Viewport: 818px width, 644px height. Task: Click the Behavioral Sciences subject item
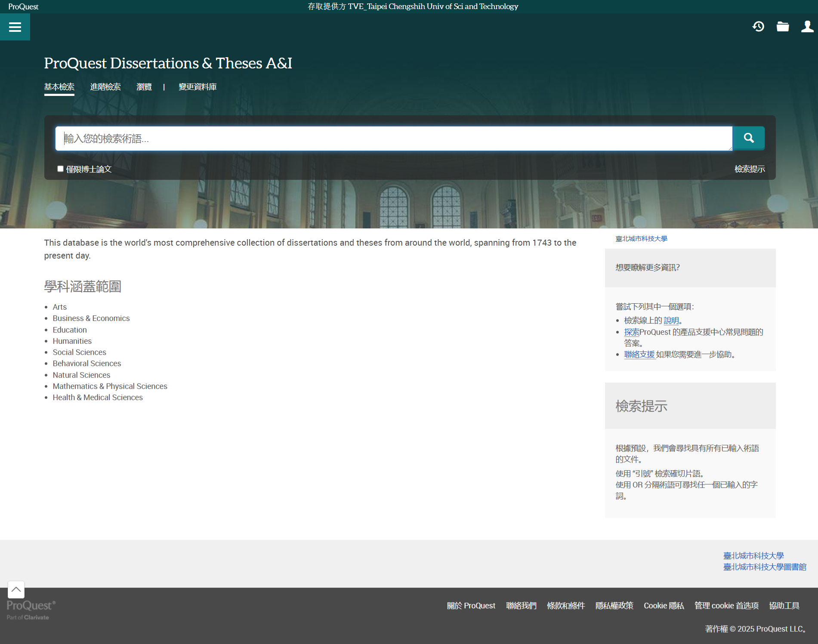[87, 364]
